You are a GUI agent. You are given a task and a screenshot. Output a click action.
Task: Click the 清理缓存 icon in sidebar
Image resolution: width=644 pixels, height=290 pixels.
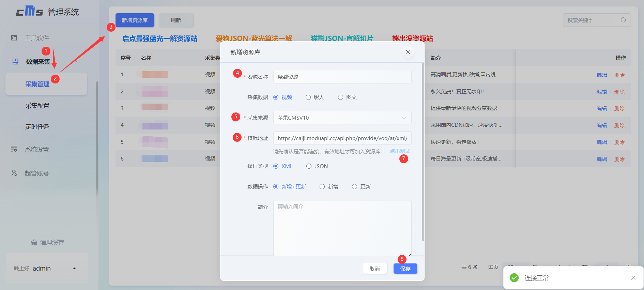click(34, 243)
